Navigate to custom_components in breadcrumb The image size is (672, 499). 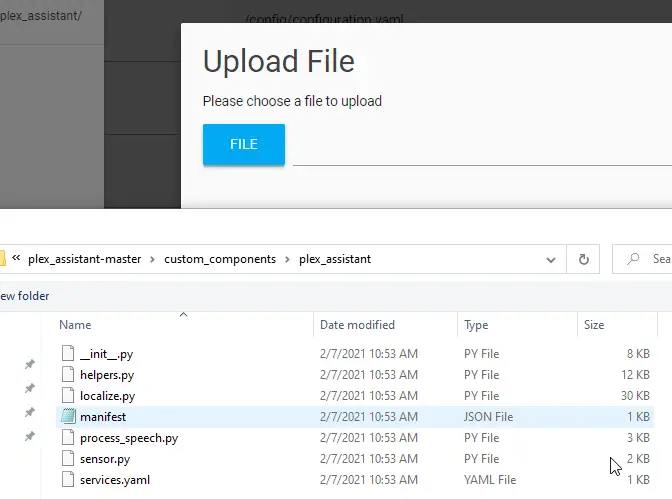pos(220,259)
